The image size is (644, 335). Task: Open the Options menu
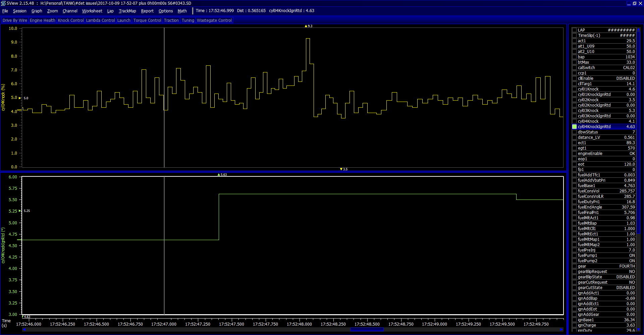[x=166, y=11]
